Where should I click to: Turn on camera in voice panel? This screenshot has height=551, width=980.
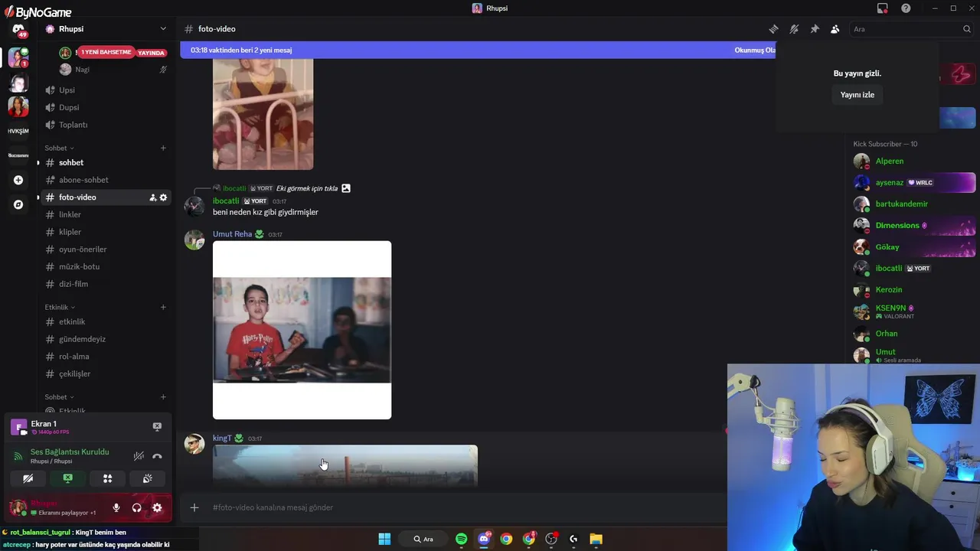coord(28,478)
